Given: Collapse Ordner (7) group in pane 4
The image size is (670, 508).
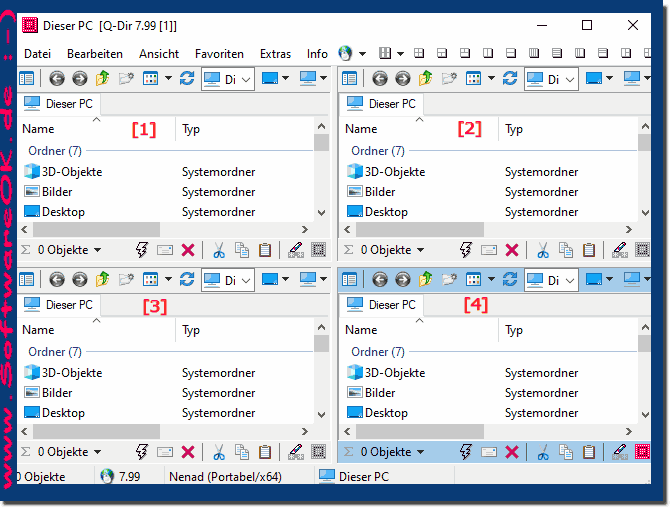Looking at the screenshot, I should pos(378,352).
